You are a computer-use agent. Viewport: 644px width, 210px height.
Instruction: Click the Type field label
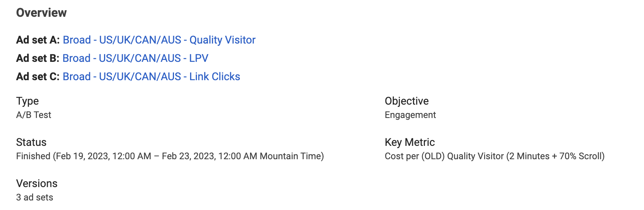pos(28,101)
